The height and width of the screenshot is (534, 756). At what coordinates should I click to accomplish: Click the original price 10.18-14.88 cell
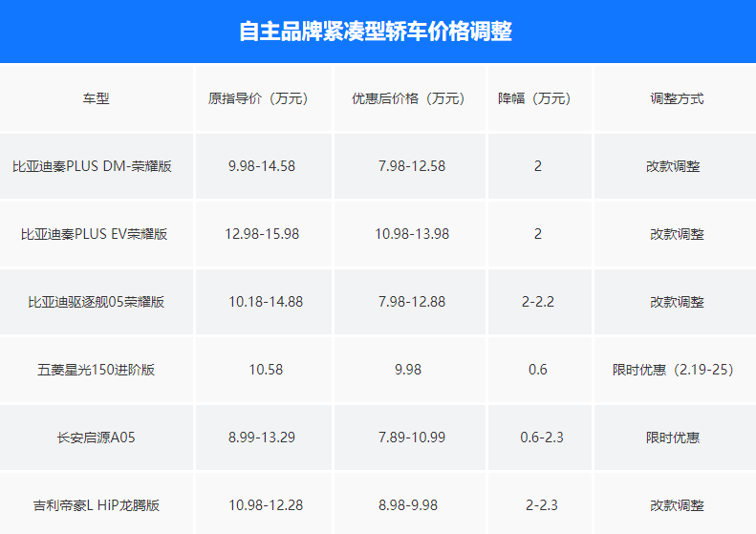pos(266,302)
